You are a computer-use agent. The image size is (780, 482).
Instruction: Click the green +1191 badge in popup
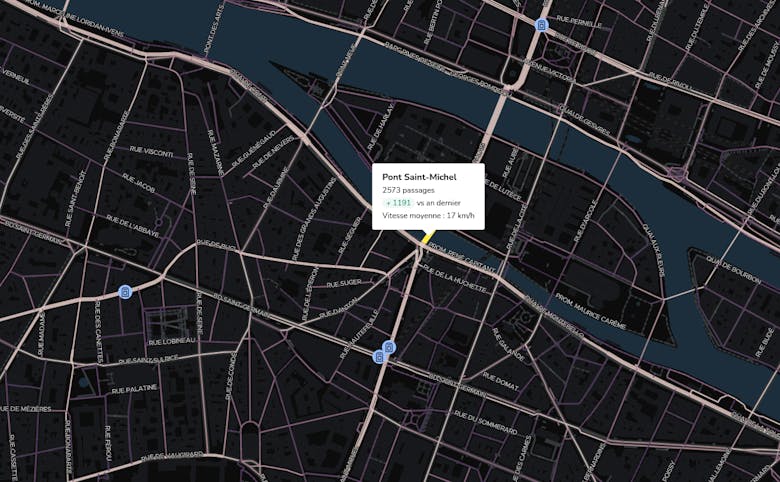398,203
